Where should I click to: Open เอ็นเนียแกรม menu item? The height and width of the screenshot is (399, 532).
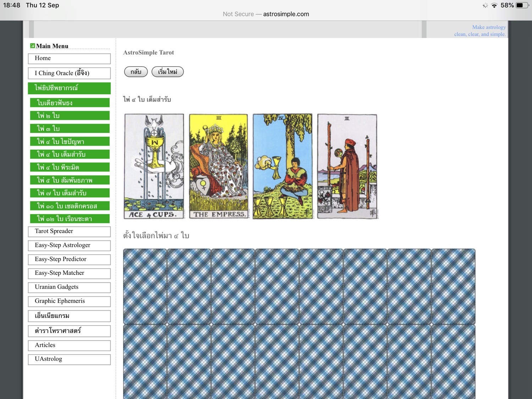pos(69,316)
